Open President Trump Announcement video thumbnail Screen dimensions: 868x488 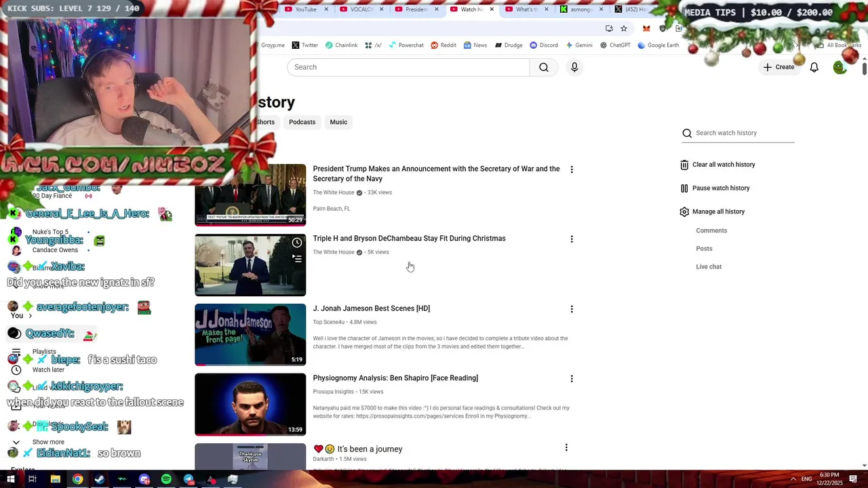(250, 195)
